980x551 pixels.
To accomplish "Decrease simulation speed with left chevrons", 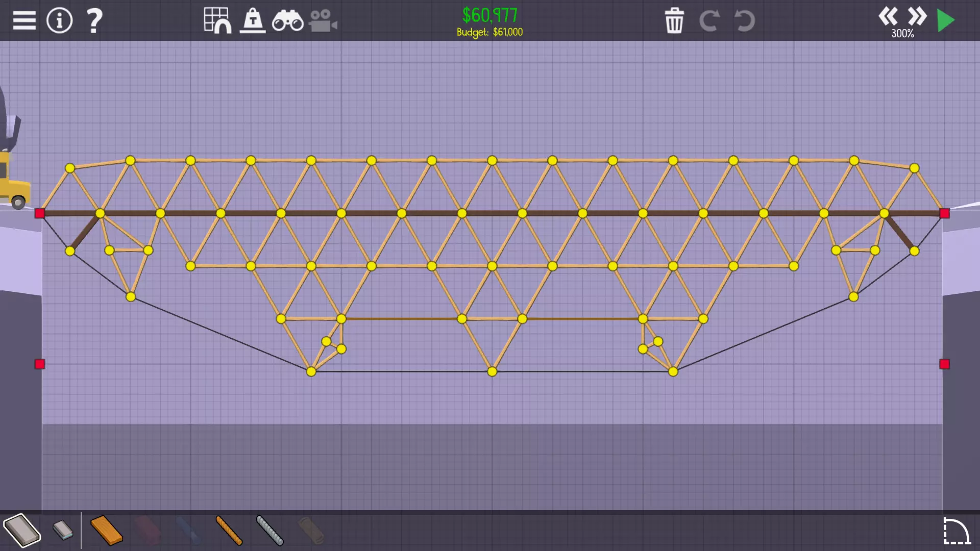I will [x=888, y=16].
